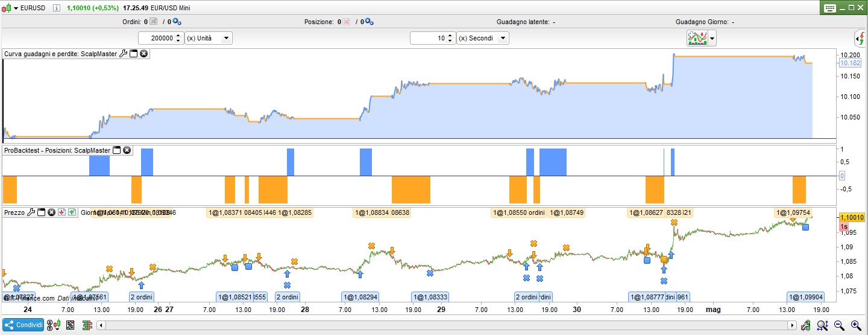Open settings wrench for Curva guadagni panel

click(124, 54)
